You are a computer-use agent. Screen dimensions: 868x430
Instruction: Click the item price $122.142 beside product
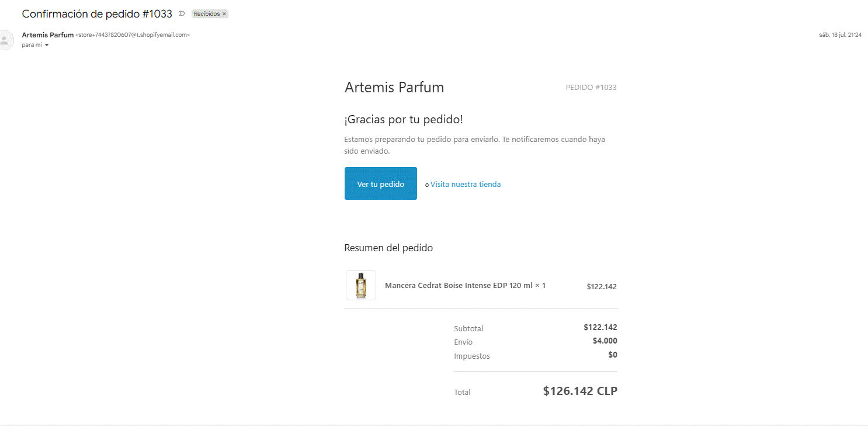click(602, 287)
